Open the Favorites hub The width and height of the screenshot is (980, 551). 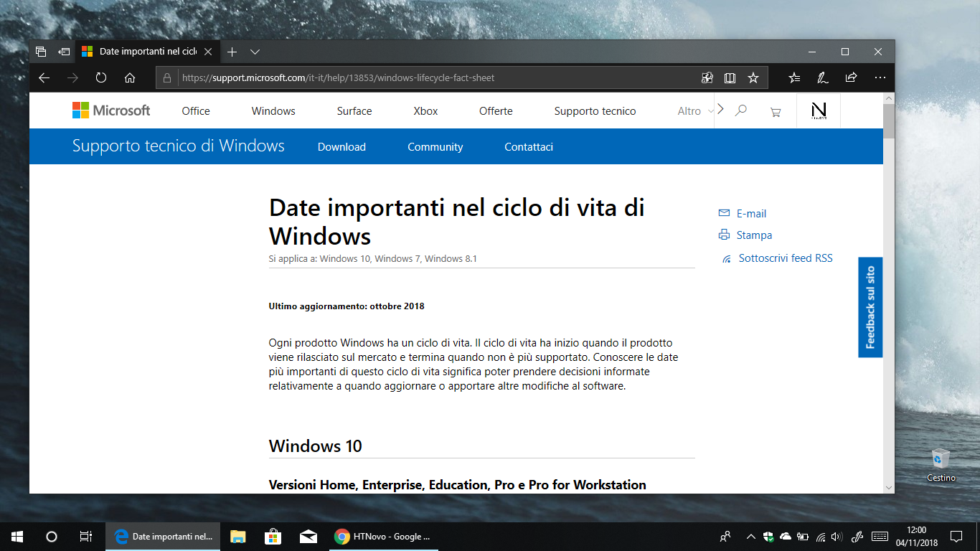click(794, 77)
